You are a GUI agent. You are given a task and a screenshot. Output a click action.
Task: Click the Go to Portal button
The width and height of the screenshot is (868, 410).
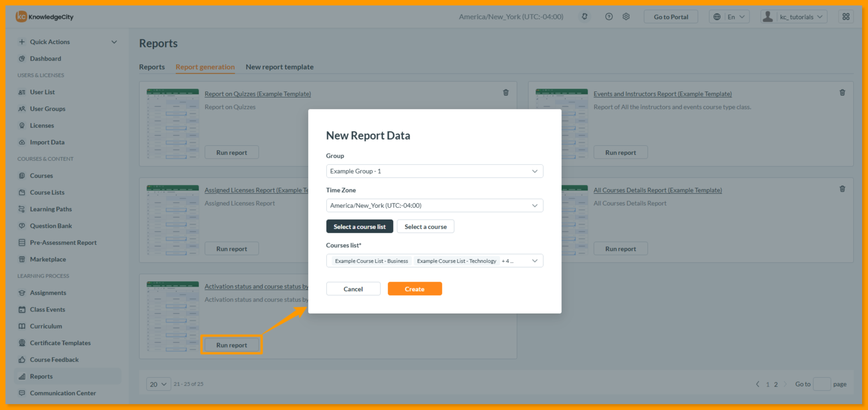(671, 17)
